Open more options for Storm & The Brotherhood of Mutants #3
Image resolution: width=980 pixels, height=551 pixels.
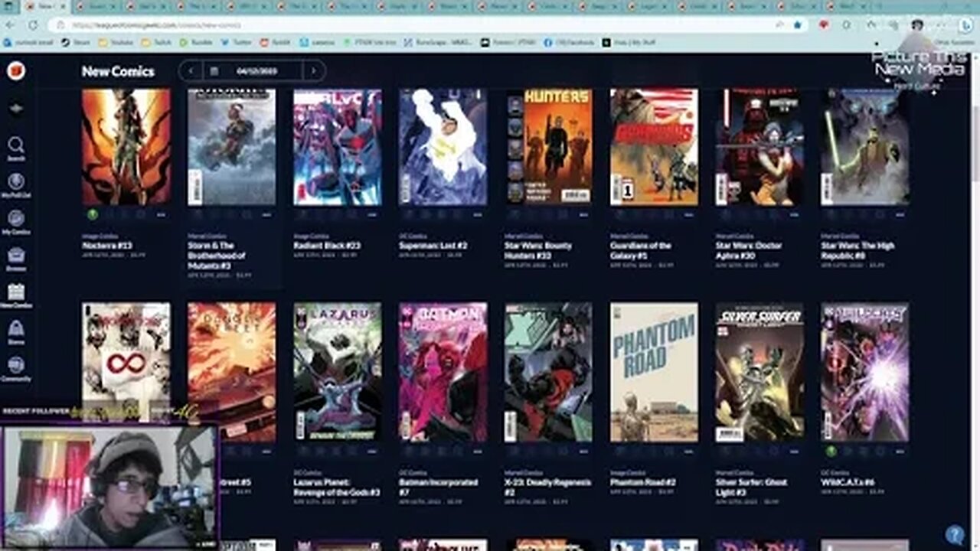pyautogui.click(x=266, y=215)
